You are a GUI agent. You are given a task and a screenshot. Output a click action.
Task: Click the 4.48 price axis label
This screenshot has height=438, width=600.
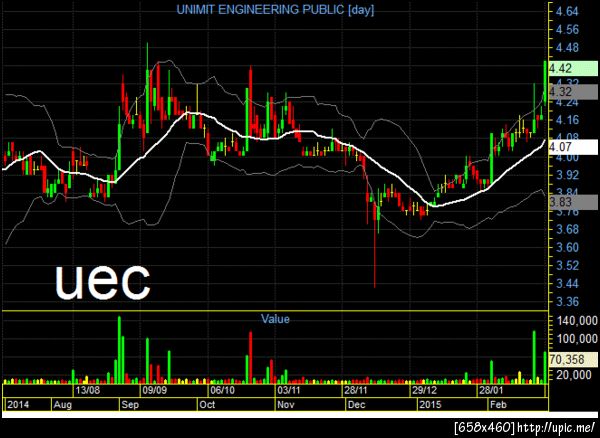(x=567, y=48)
